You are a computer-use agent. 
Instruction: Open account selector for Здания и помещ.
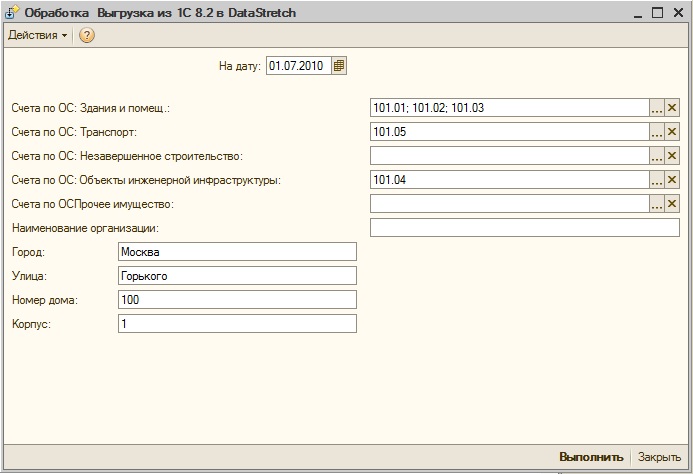[x=656, y=108]
